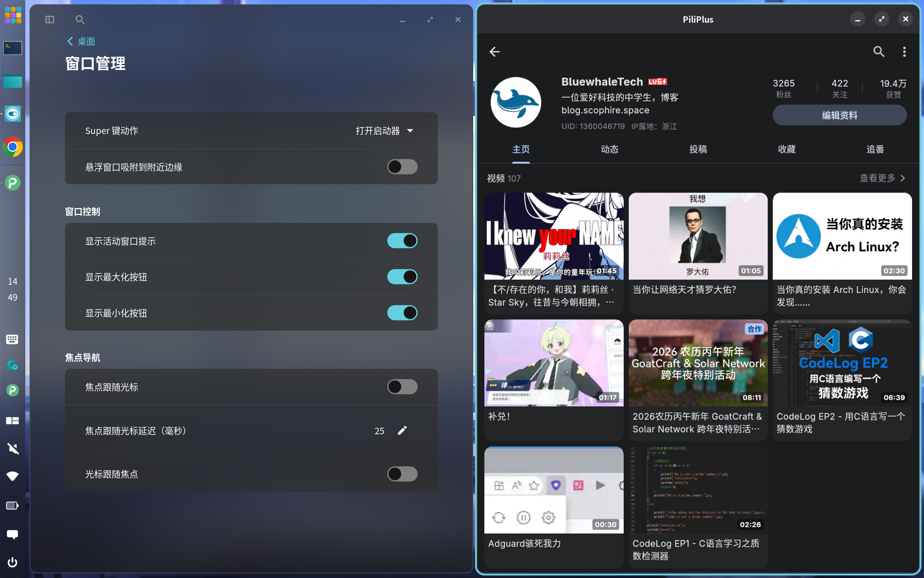The width and height of the screenshot is (924, 578).
Task: Open Google Chrome from the dock
Action: pos(13,147)
